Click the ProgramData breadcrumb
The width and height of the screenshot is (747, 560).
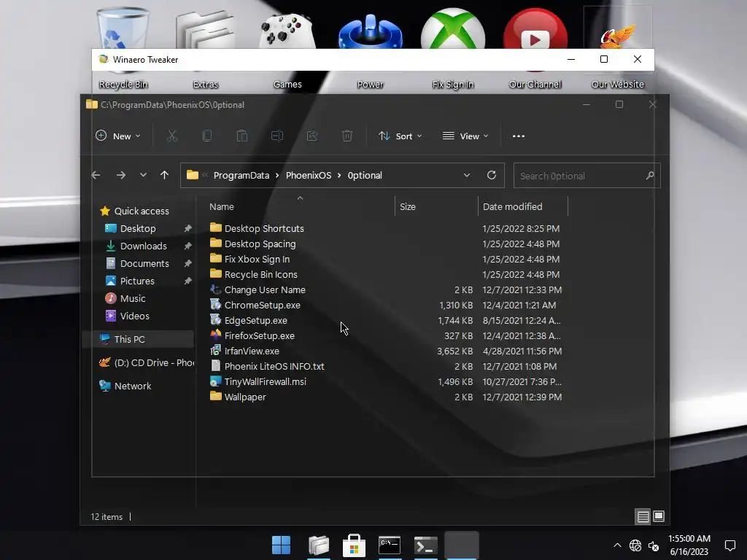(241, 175)
